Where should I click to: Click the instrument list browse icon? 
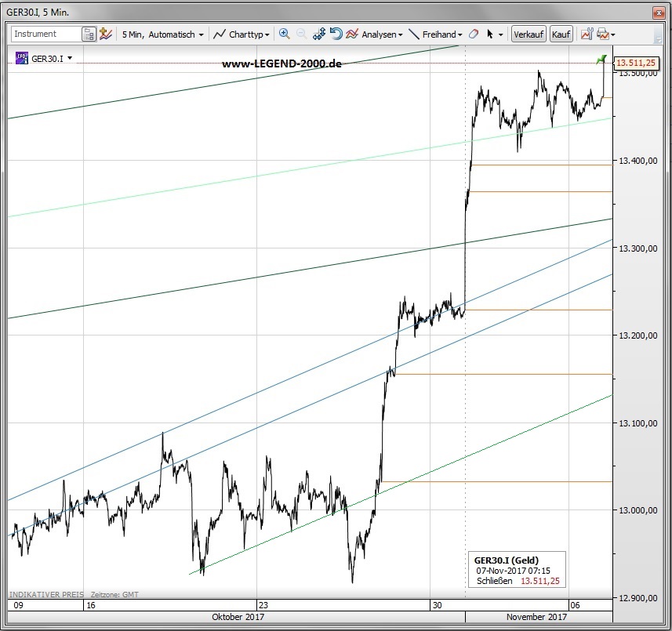point(89,34)
